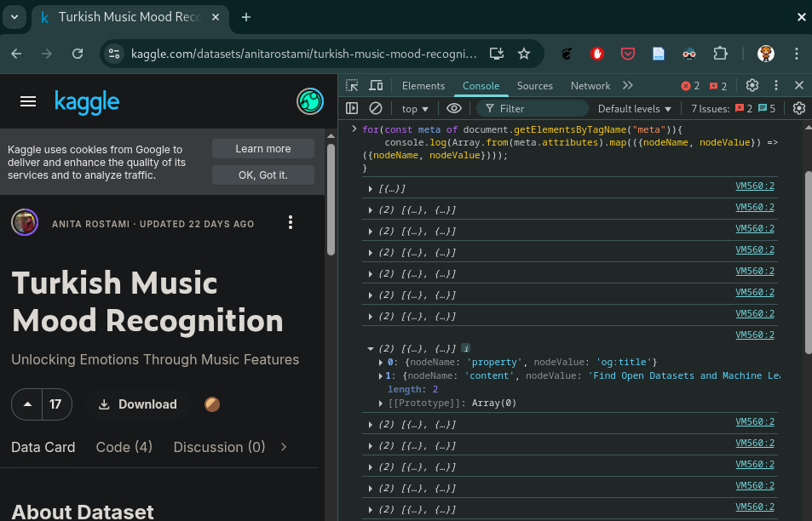Click the Learn more cookie button

pos(263,148)
